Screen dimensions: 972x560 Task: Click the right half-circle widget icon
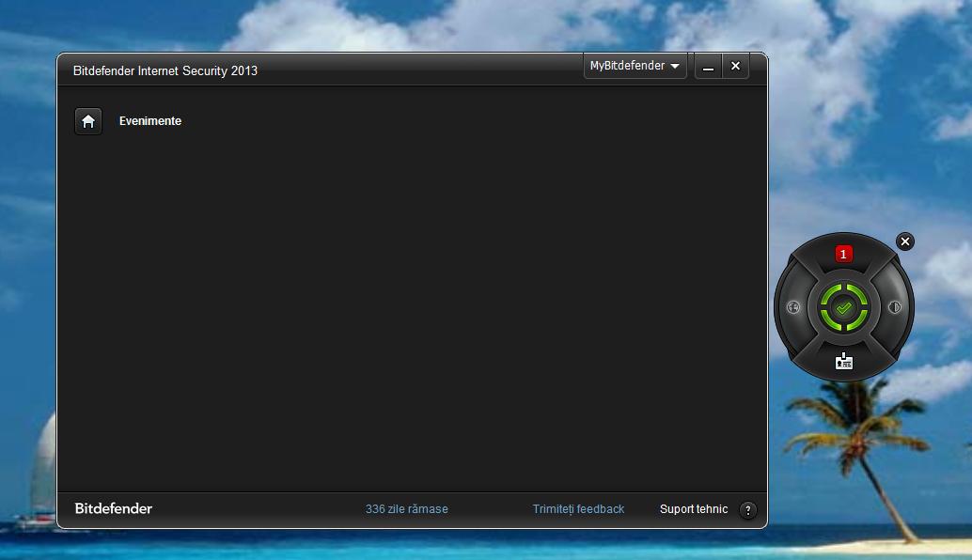click(x=895, y=307)
